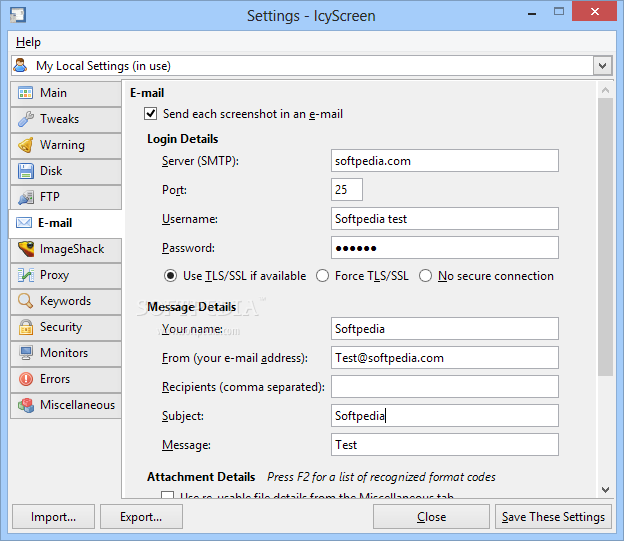Image resolution: width=624 pixels, height=541 pixels.
Task: Click the Main tab grid icon
Action: (x=25, y=93)
